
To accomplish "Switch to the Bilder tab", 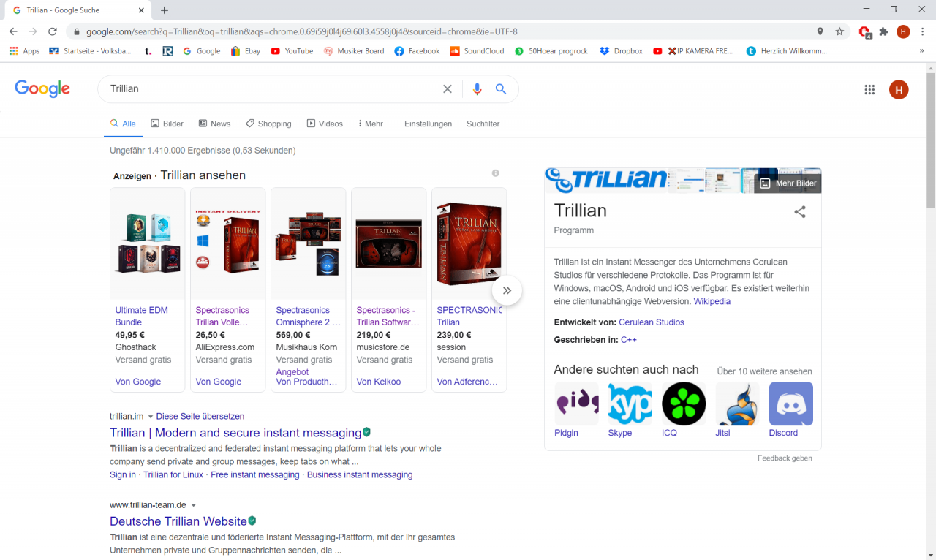I will 167,124.
